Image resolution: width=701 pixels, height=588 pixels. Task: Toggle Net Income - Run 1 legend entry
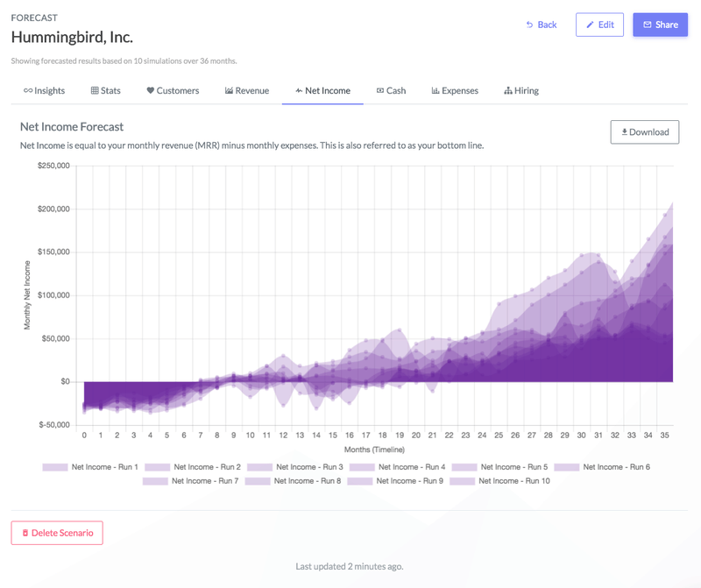click(x=91, y=467)
